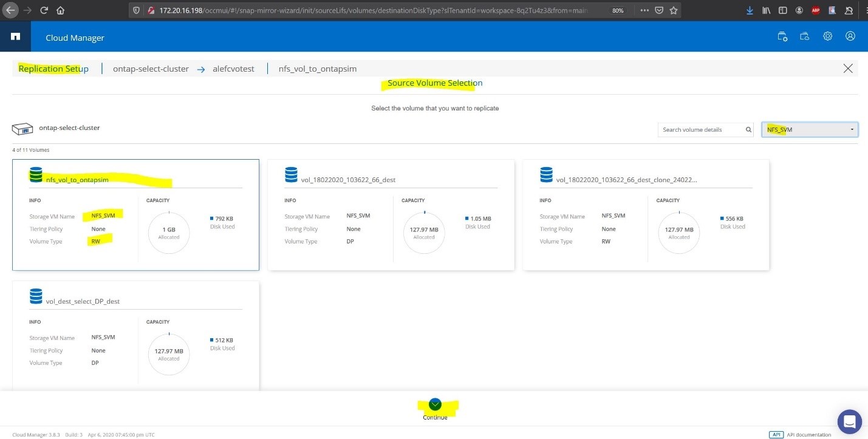This screenshot has height=439, width=868.
Task: Click nfs_vol_to_ontapsim breadcrumb step
Action: click(x=318, y=69)
